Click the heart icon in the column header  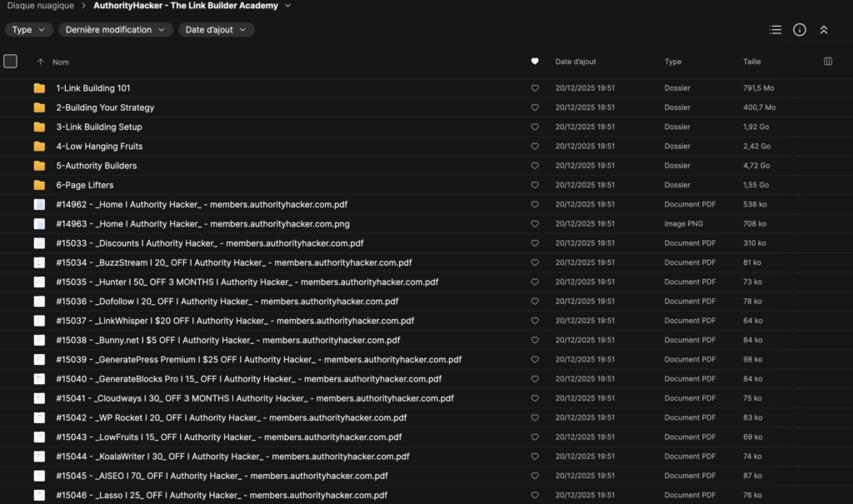pos(535,61)
